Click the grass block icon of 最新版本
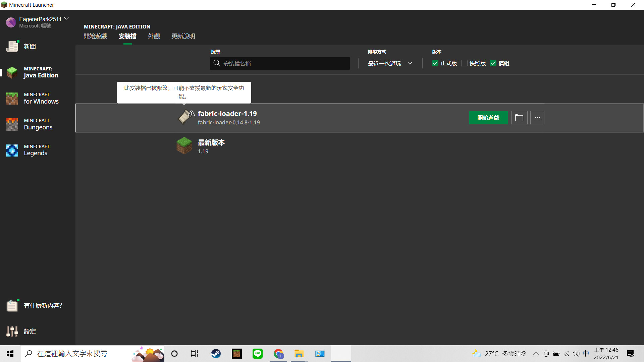Viewport: 644px width, 362px height. click(184, 146)
